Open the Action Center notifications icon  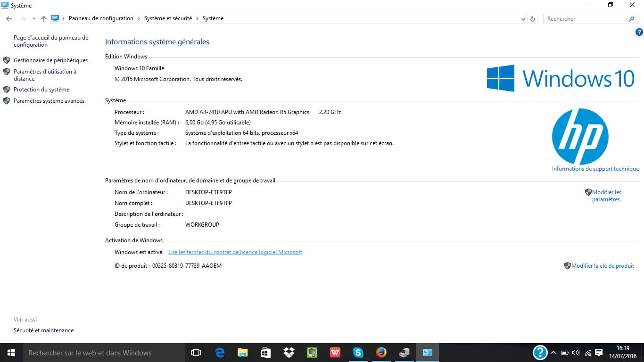(599, 353)
